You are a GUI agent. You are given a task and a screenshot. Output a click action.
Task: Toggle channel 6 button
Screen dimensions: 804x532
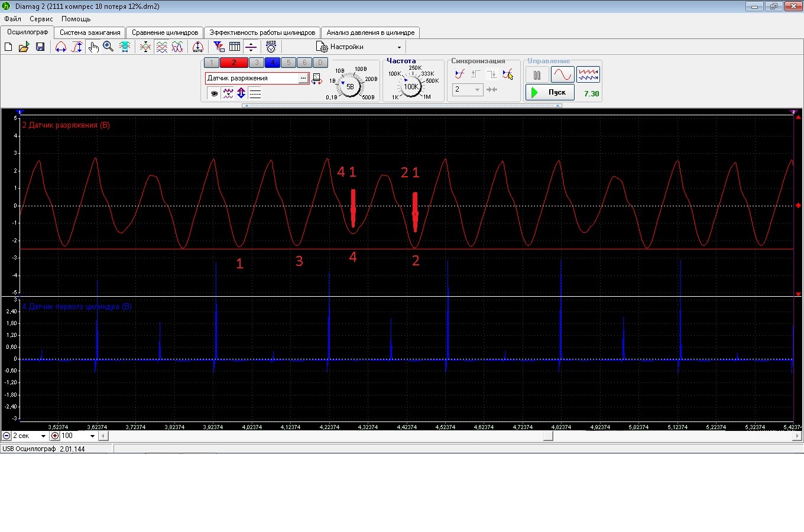point(304,63)
